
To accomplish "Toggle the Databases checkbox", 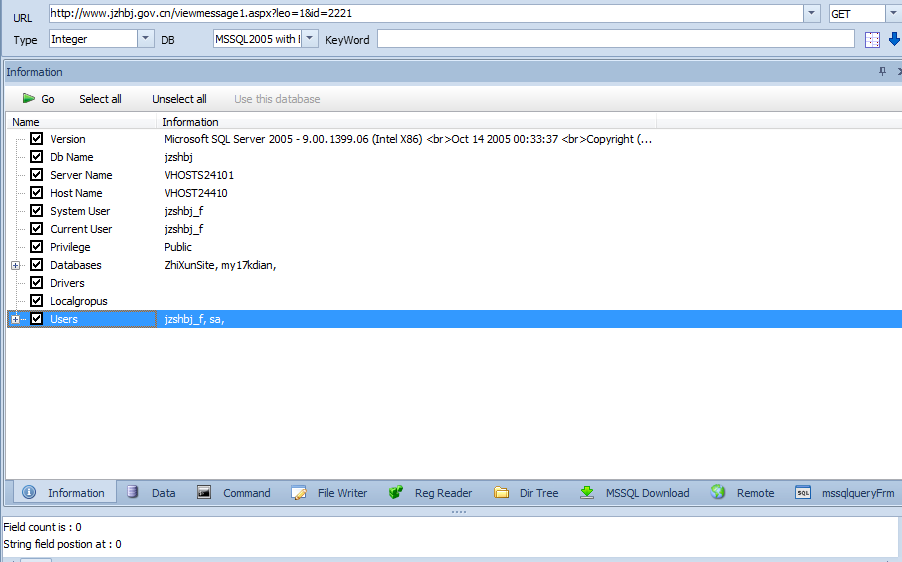I will pos(37,265).
